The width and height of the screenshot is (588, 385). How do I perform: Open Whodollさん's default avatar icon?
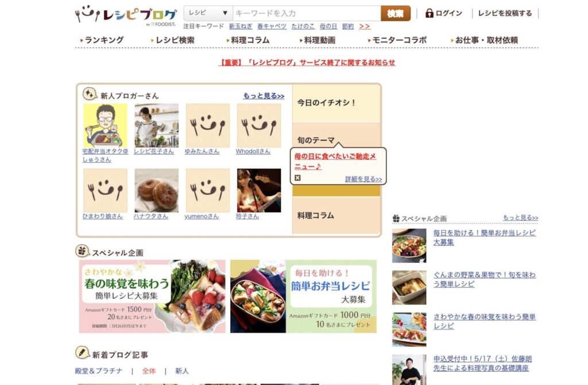tap(259, 125)
